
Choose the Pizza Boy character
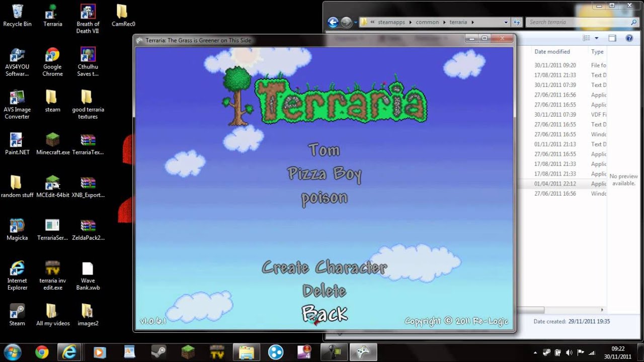coord(325,174)
